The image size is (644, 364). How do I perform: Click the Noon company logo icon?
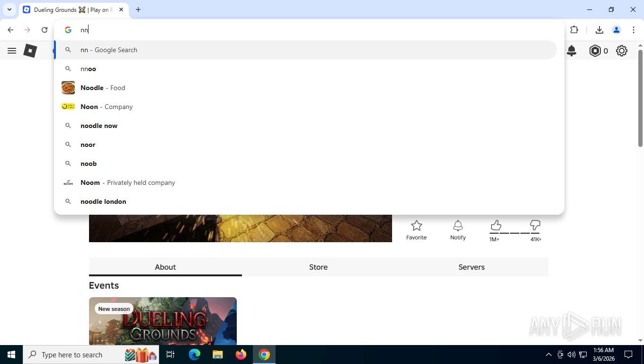point(68,107)
